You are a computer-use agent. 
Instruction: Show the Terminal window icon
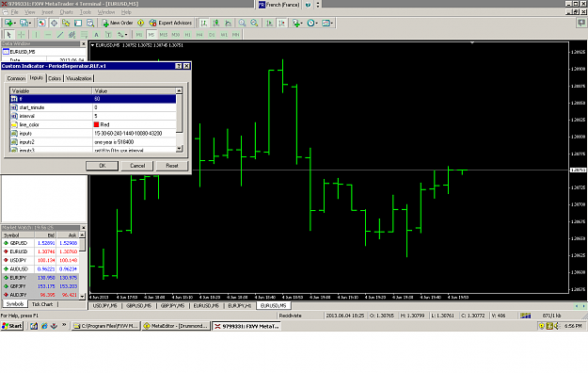pyautogui.click(x=78, y=23)
